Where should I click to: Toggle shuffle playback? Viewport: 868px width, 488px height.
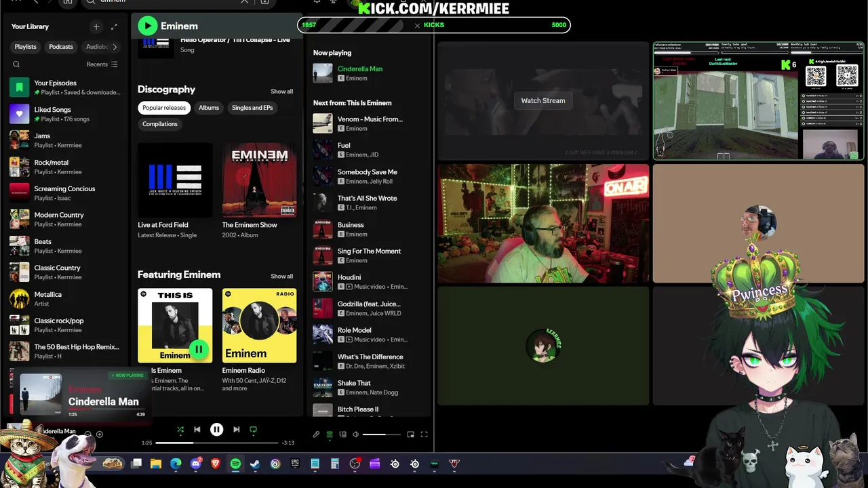tap(180, 429)
